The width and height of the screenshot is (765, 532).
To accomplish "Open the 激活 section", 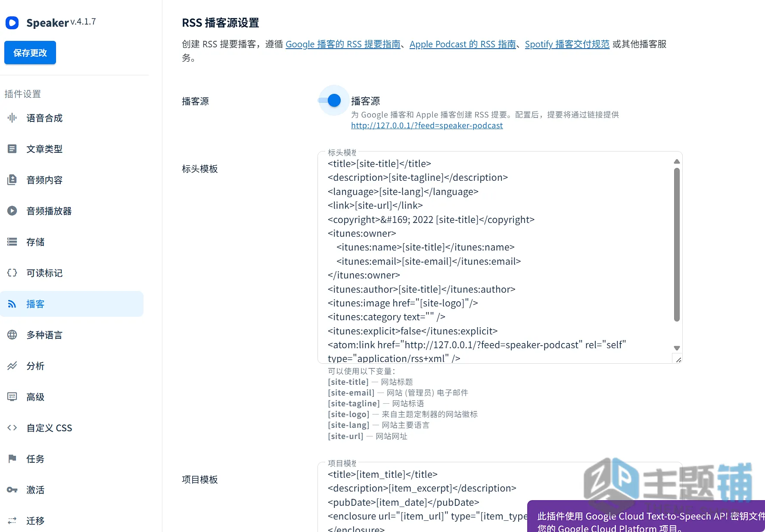I will point(72,490).
